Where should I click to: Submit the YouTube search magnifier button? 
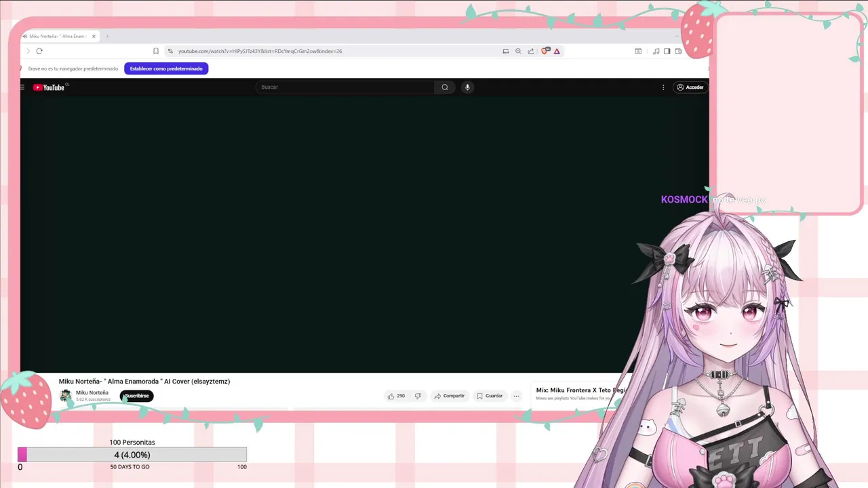click(445, 87)
